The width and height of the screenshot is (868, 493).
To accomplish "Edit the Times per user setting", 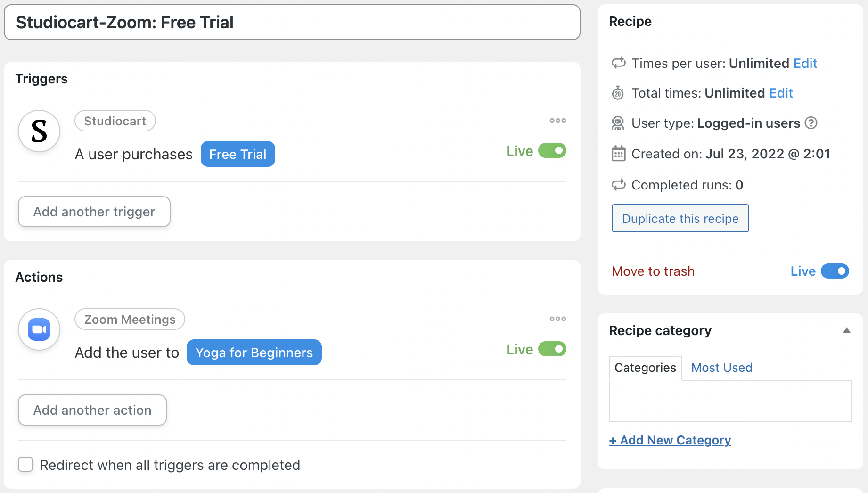I will 805,63.
